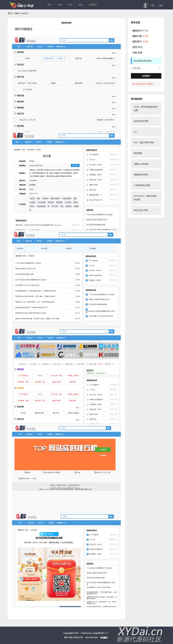The width and height of the screenshot is (173, 644).
Task: Click the Guojiz logo in header
Action: coord(21,5)
